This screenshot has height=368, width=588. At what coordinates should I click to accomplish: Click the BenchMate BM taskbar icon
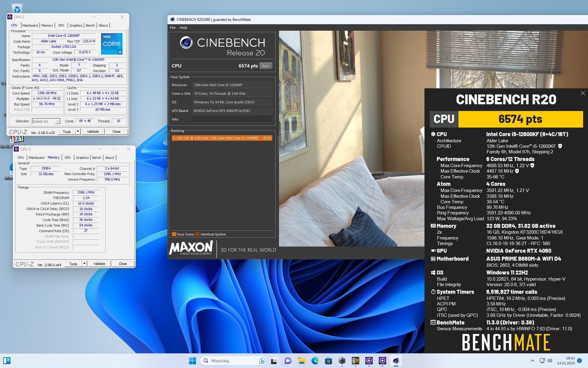355,361
